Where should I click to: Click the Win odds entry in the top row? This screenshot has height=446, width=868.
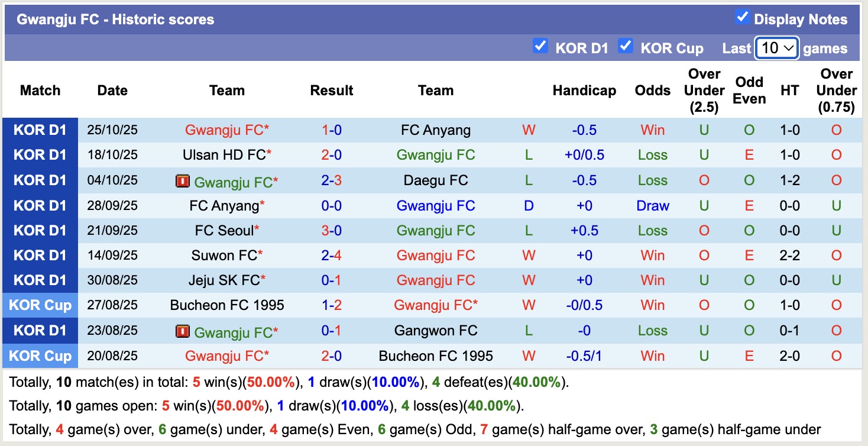click(652, 130)
